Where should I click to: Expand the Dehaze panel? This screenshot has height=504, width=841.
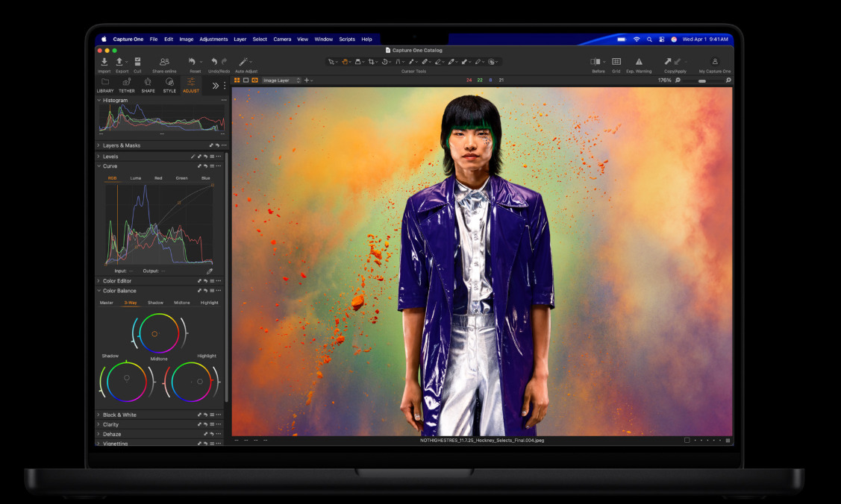tap(99, 434)
